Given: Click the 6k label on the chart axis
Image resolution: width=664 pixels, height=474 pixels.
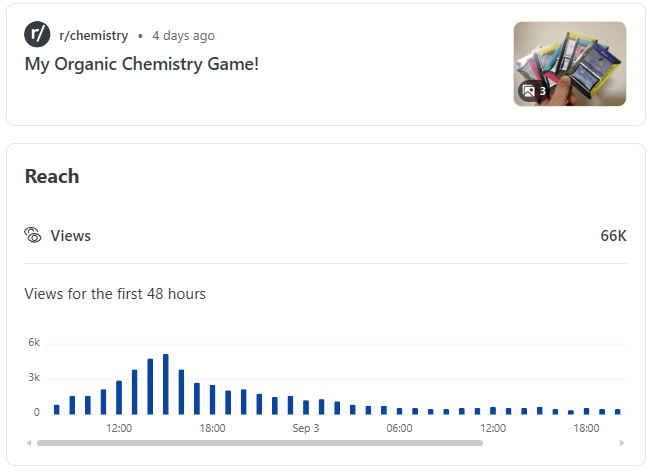Looking at the screenshot, I should click(x=34, y=342).
